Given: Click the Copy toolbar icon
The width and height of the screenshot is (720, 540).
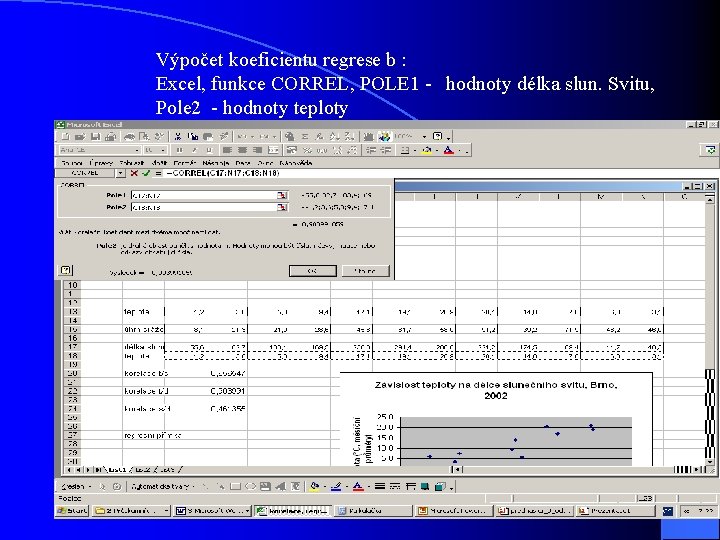Looking at the screenshot, I should pyautogui.click(x=193, y=136).
